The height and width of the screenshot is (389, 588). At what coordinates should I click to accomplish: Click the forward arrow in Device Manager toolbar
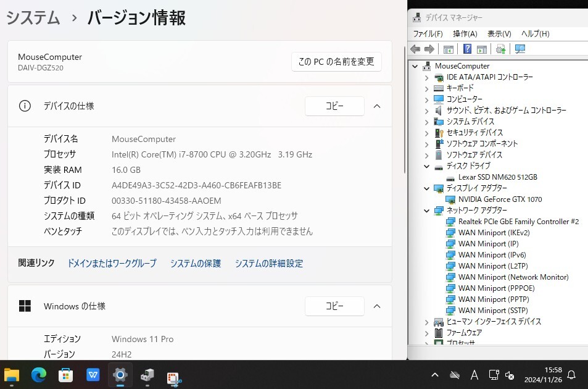click(429, 49)
